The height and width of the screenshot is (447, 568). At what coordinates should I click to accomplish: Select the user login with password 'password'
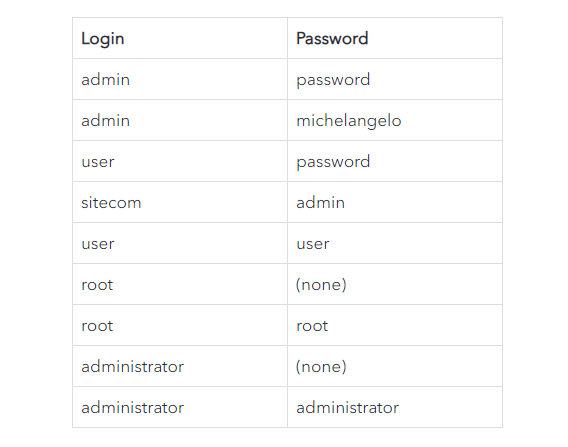pos(180,161)
